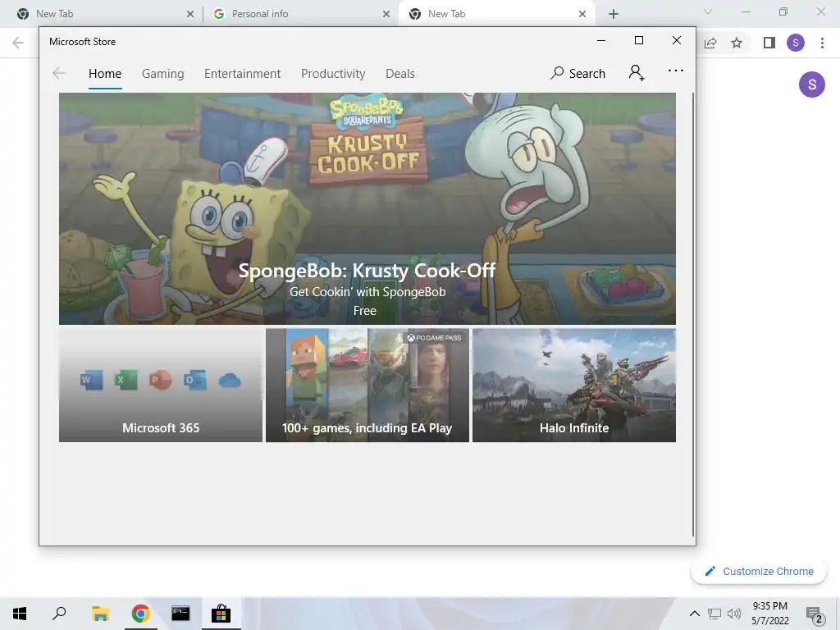The width and height of the screenshot is (840, 630).
Task: Click the Microsoft Store taskbar icon
Action: coord(221,614)
